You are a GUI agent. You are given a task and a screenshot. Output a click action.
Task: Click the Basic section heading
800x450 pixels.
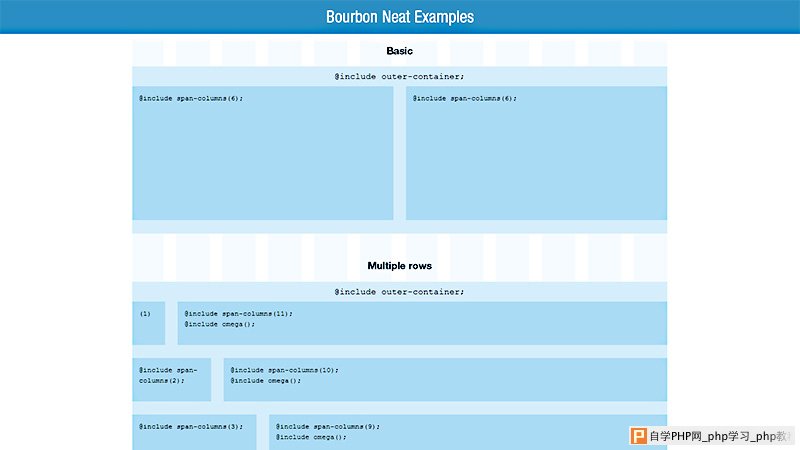point(399,51)
